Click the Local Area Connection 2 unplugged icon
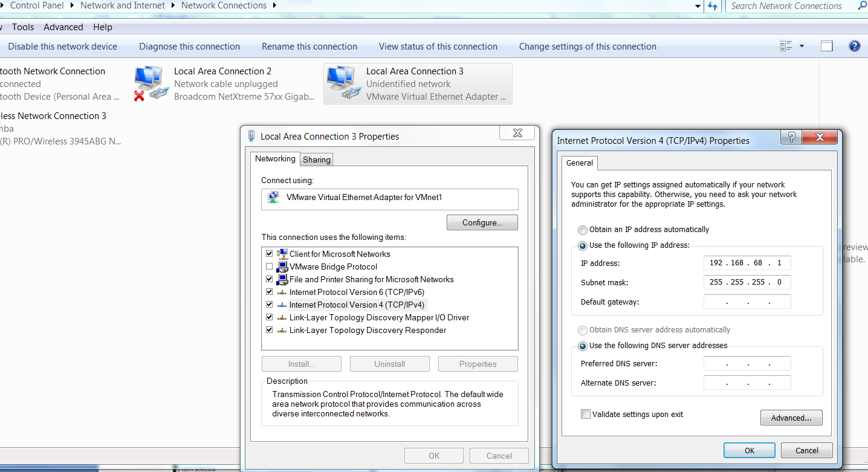 pos(149,83)
